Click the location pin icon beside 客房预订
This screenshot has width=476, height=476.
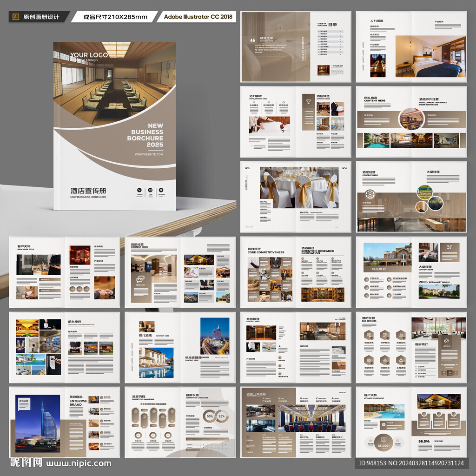click(x=446, y=341)
